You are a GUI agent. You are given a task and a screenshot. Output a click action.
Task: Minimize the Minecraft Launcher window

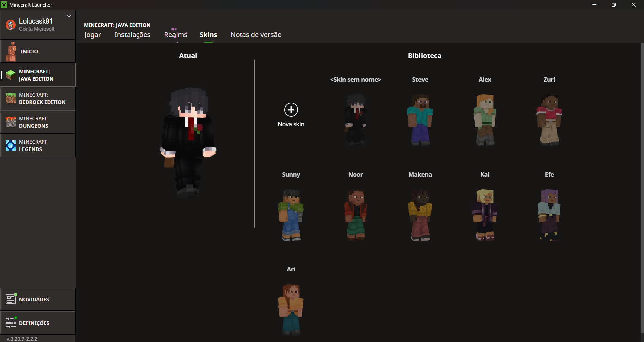(x=594, y=5)
